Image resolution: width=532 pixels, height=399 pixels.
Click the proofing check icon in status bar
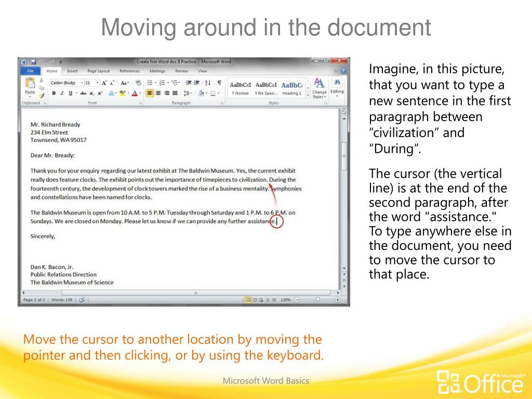[x=82, y=300]
